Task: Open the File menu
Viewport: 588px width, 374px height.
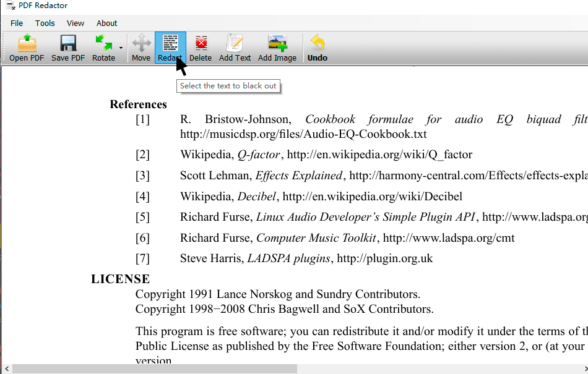Action: [x=17, y=23]
